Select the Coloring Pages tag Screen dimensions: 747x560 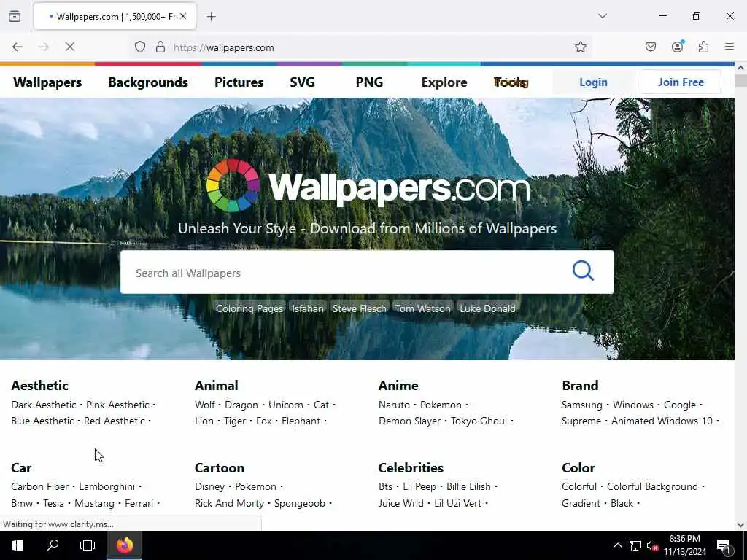pyautogui.click(x=249, y=308)
